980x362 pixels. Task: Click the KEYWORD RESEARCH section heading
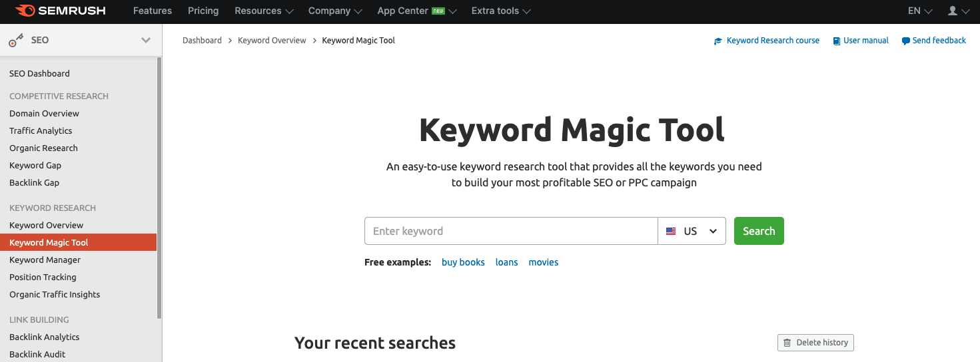click(x=53, y=208)
